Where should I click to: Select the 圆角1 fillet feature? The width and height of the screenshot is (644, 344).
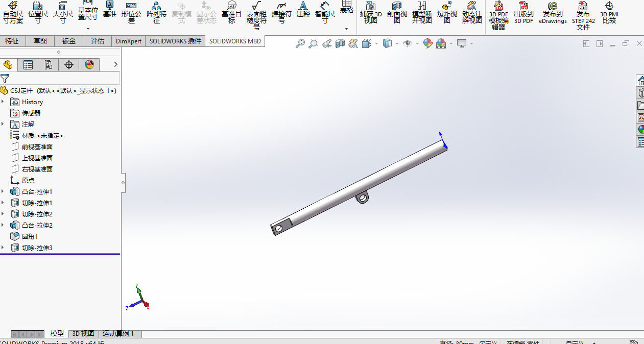pyautogui.click(x=30, y=236)
